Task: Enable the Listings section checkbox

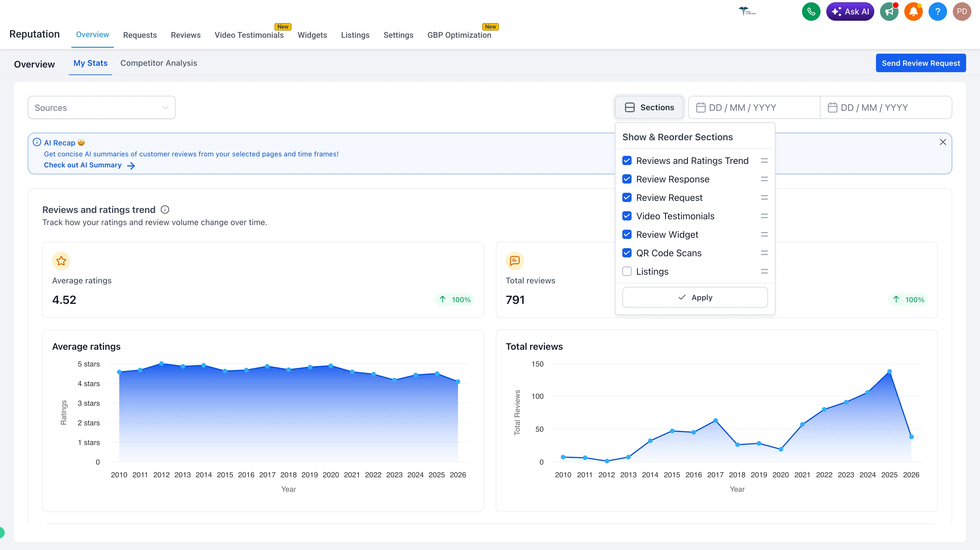Action: click(627, 271)
